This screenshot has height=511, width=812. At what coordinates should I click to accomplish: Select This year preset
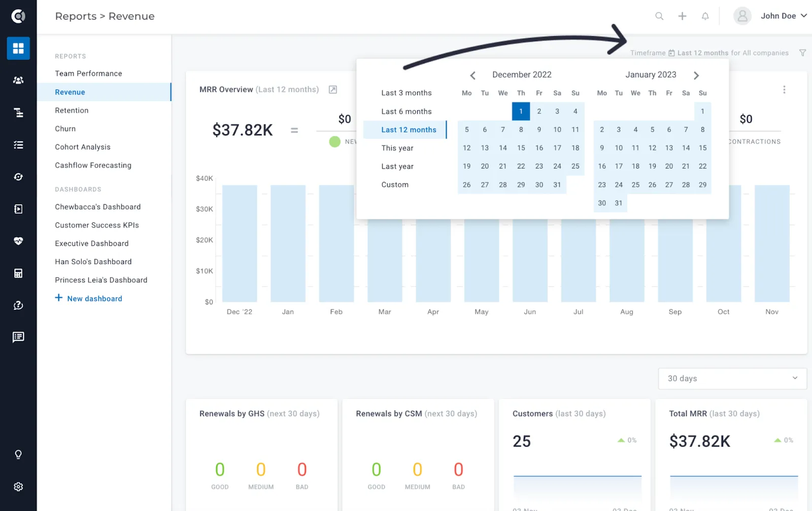coord(397,148)
